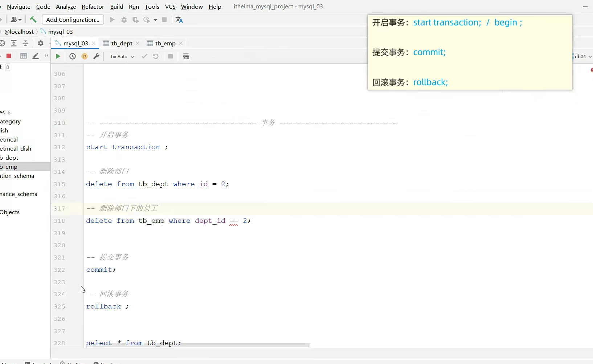Click the edit pencil icon in the database panel
The width and height of the screenshot is (593, 364).
point(36,56)
